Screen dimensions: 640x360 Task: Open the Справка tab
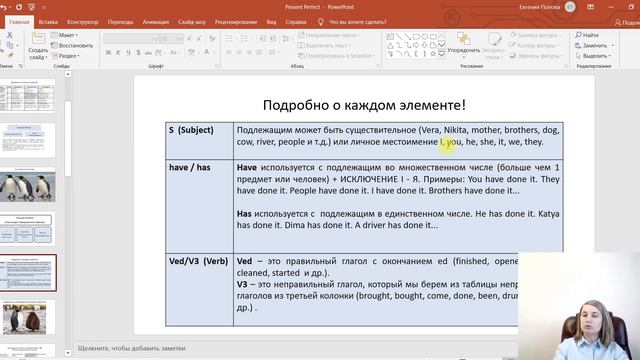pyautogui.click(x=296, y=22)
